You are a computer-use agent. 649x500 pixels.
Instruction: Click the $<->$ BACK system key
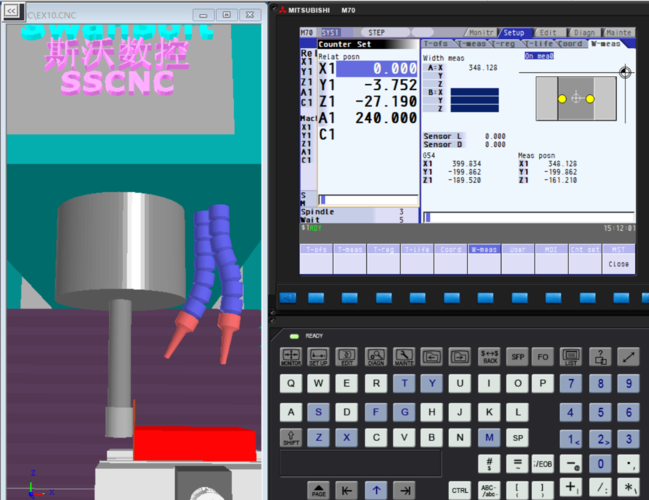[x=490, y=356]
